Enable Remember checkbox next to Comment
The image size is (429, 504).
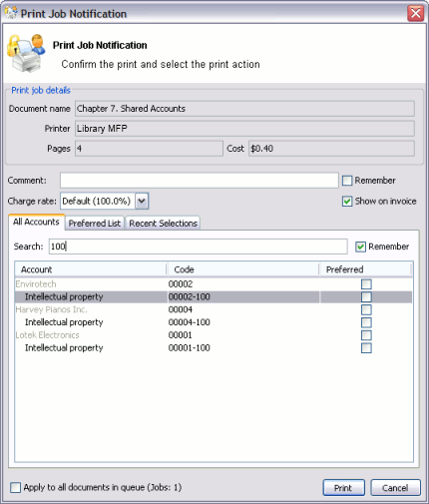coord(347,181)
